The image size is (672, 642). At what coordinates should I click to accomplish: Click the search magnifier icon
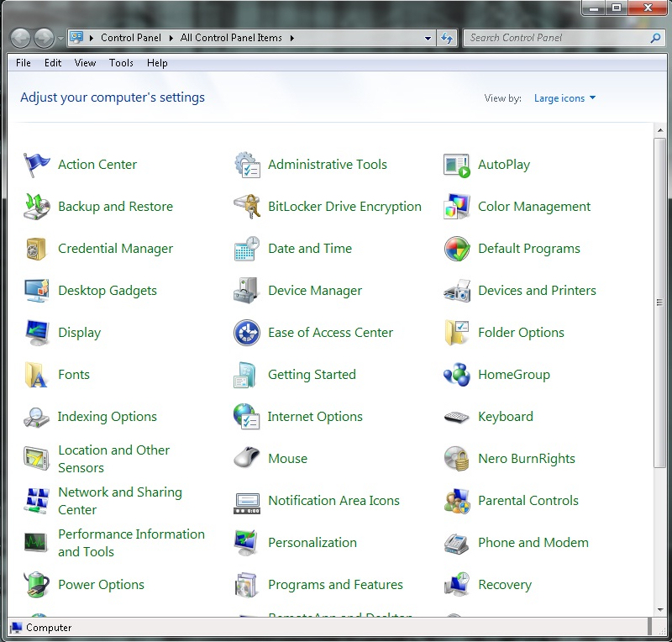point(655,38)
